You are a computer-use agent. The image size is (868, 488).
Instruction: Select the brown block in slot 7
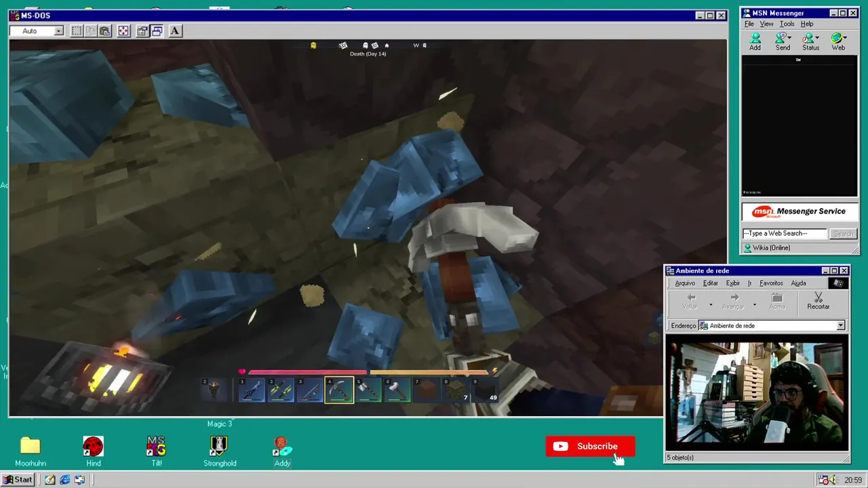[427, 390]
